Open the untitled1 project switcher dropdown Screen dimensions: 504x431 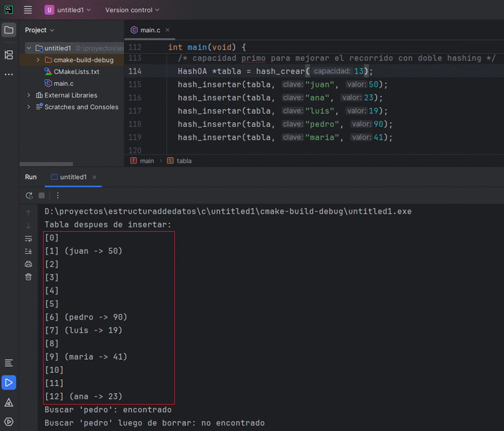tap(67, 9)
